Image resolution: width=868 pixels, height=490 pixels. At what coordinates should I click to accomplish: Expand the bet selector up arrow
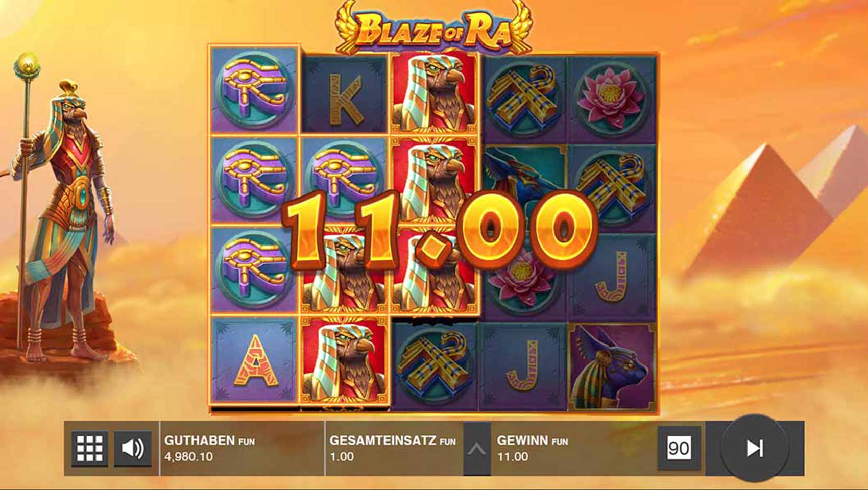coord(476,449)
